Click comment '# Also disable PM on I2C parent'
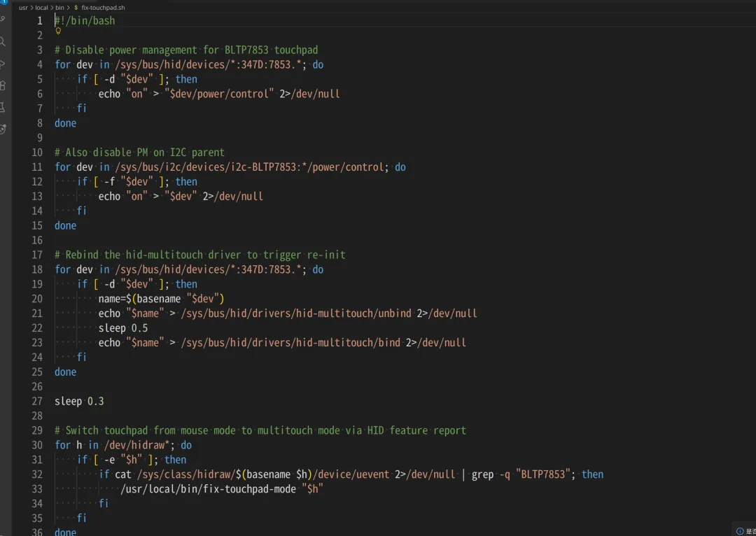756x536 pixels. click(x=139, y=153)
